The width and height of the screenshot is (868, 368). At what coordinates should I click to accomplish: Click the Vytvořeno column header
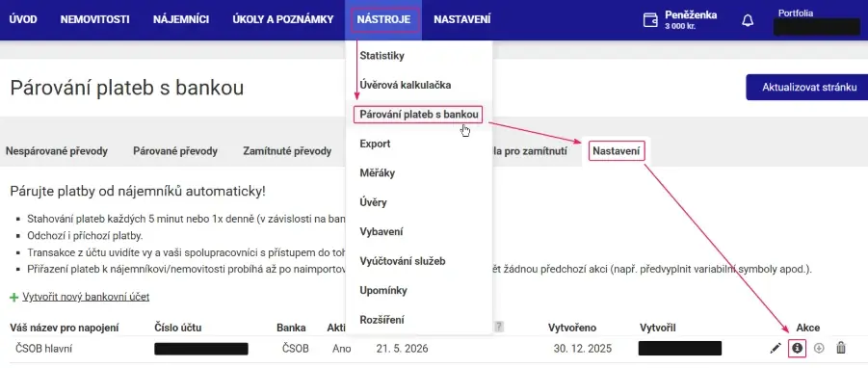point(572,328)
